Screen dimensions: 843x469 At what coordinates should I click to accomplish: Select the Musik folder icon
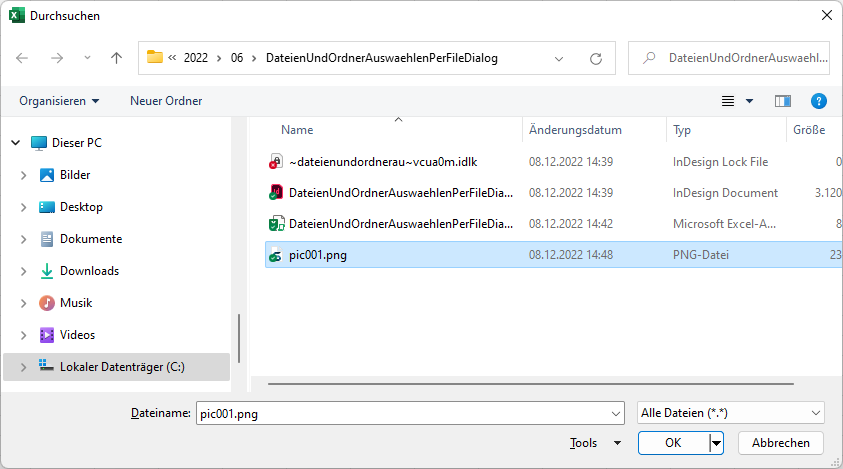[x=47, y=303]
